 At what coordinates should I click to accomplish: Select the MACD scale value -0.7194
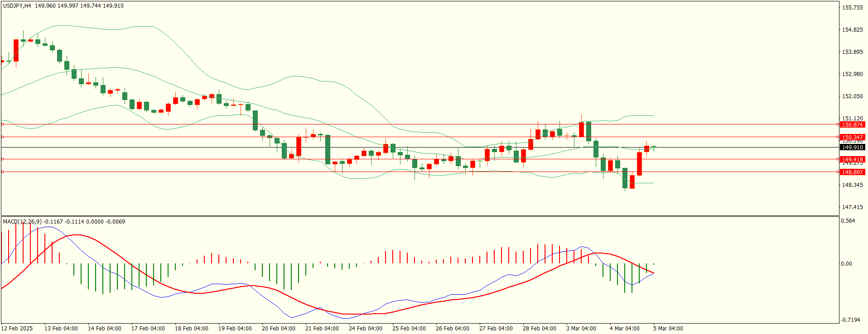click(850, 320)
